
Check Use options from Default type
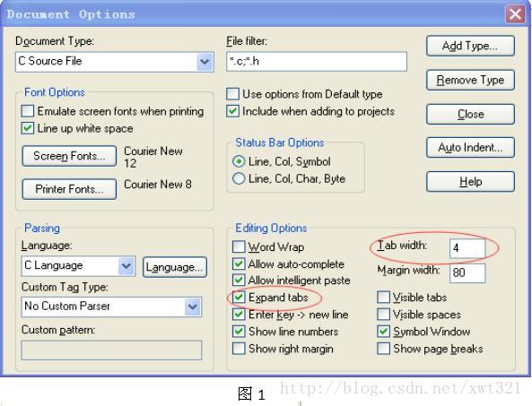pos(232,94)
